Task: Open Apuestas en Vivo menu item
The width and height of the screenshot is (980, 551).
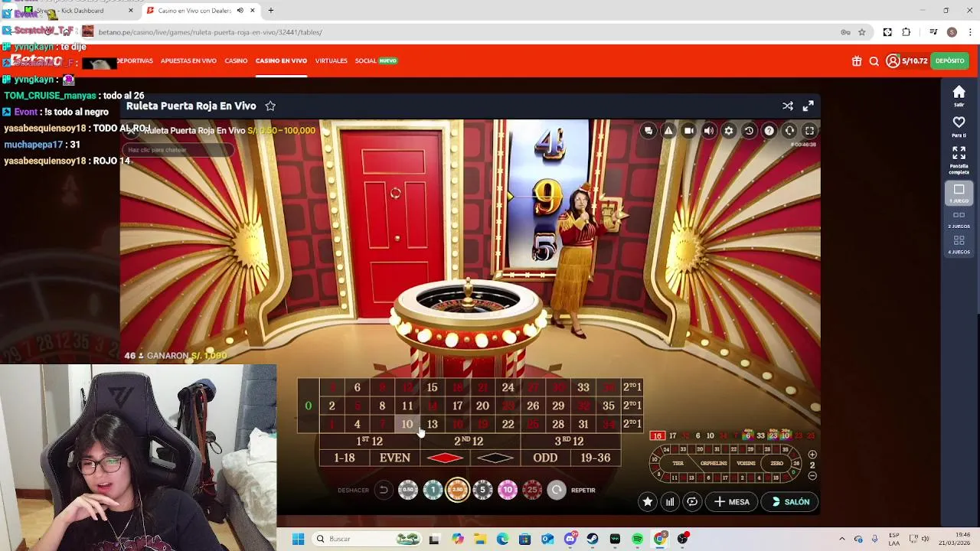Action: (188, 61)
